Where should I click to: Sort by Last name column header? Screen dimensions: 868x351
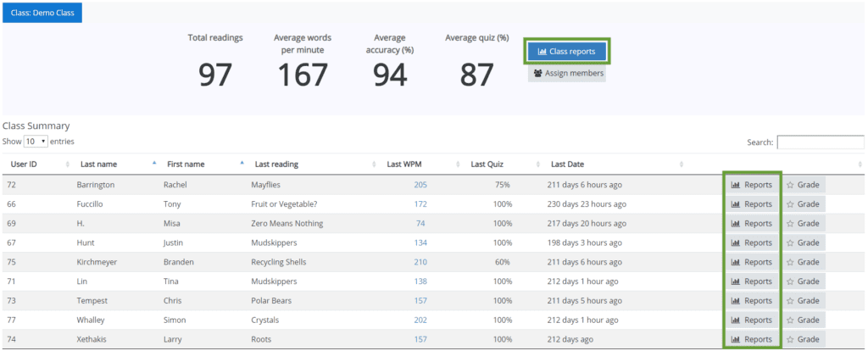tap(116, 164)
